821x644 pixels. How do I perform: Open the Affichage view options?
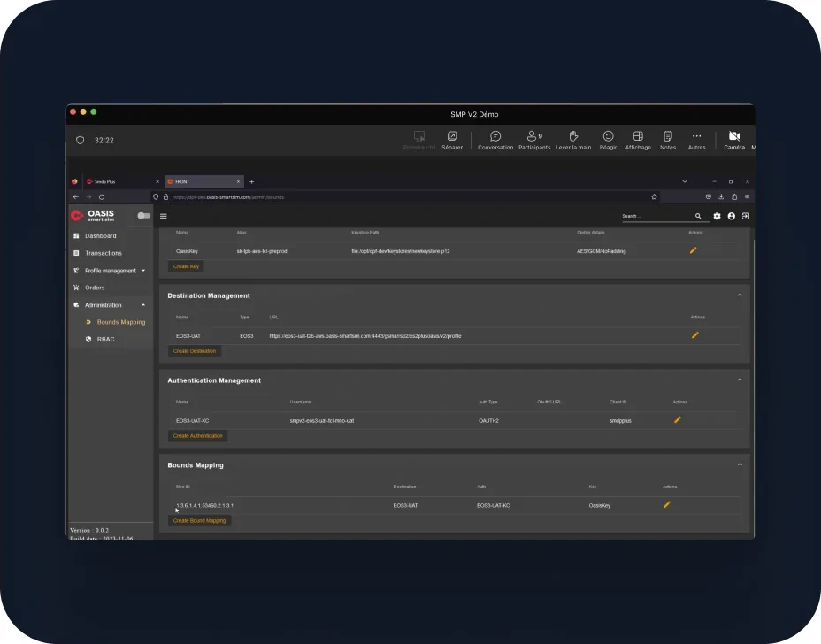638,141
